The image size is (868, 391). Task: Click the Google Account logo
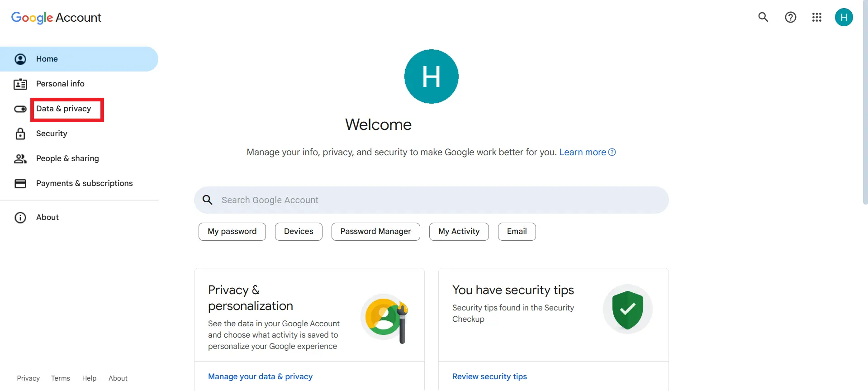[56, 17]
